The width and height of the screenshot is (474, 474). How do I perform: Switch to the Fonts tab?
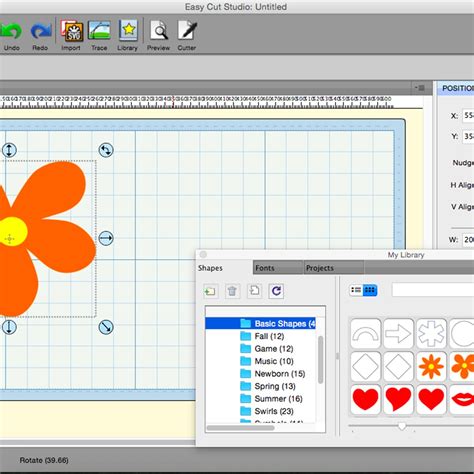[x=278, y=268]
